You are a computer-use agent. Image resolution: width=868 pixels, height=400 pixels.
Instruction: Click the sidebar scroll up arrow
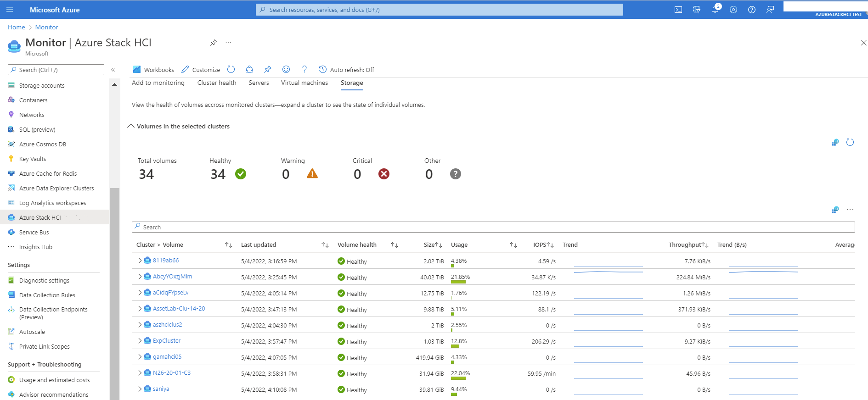tap(114, 85)
